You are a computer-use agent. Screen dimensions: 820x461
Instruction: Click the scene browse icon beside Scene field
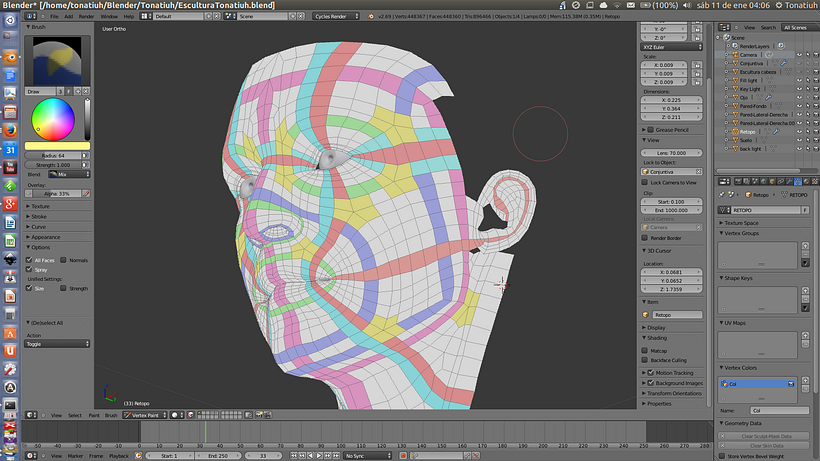(229, 16)
